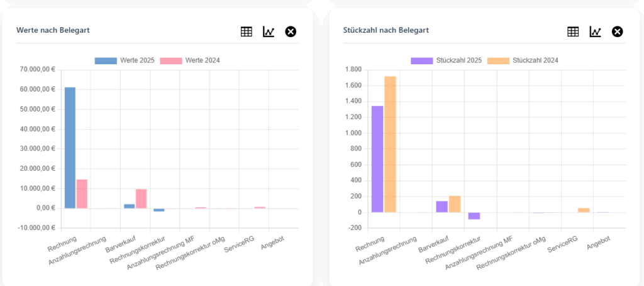This screenshot has height=286, width=644.
Task: Select the pink Rechnung bar for Werte 2024
Action: click(x=82, y=193)
